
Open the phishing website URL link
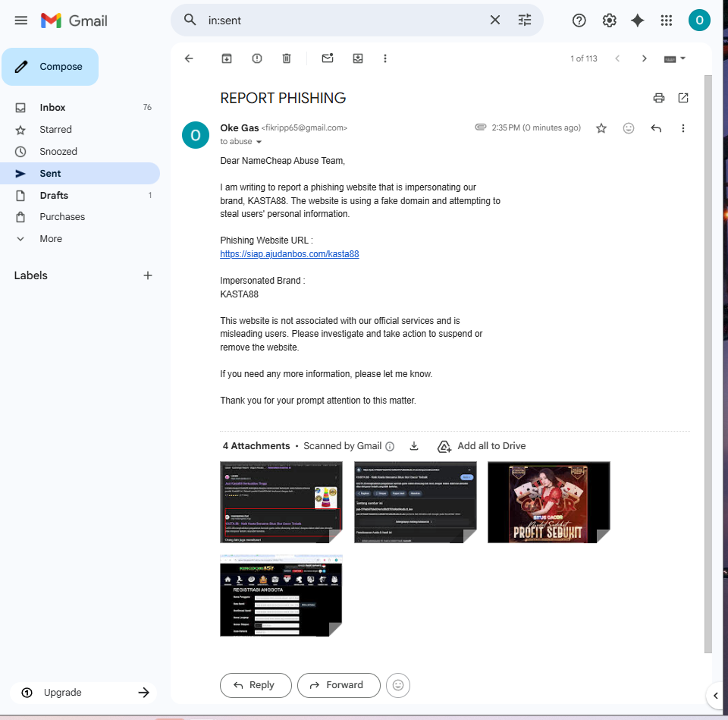289,254
